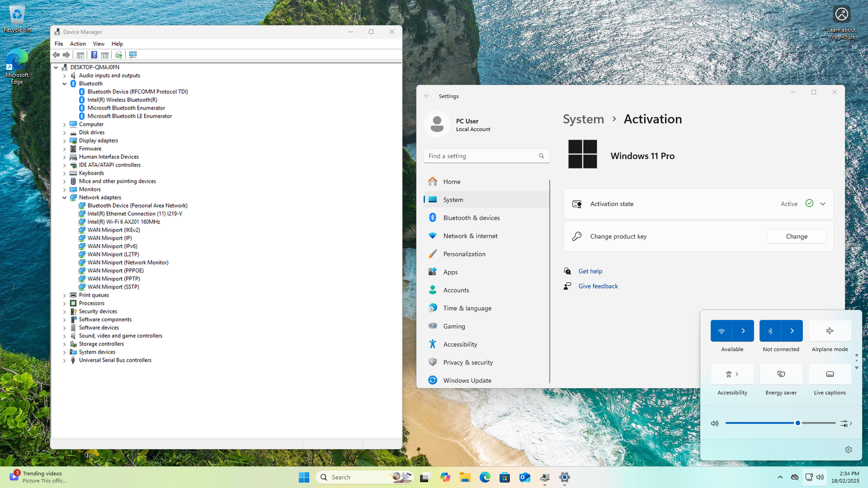868x488 pixels.
Task: Open the Action menu in Device Manager
Action: tap(78, 44)
